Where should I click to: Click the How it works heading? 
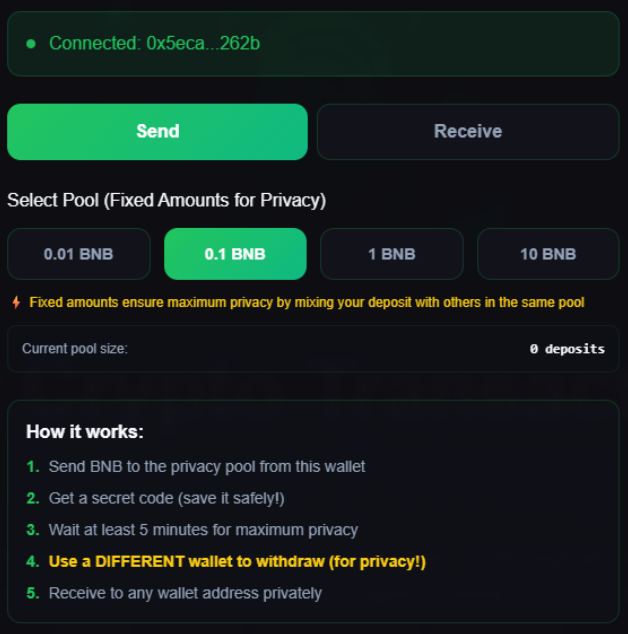pyautogui.click(x=85, y=432)
